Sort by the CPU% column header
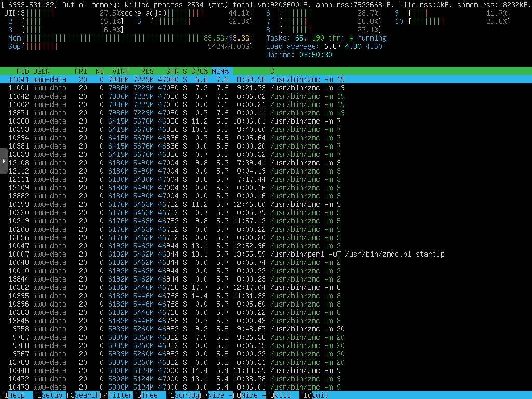This screenshot has height=399, width=532. click(199, 71)
